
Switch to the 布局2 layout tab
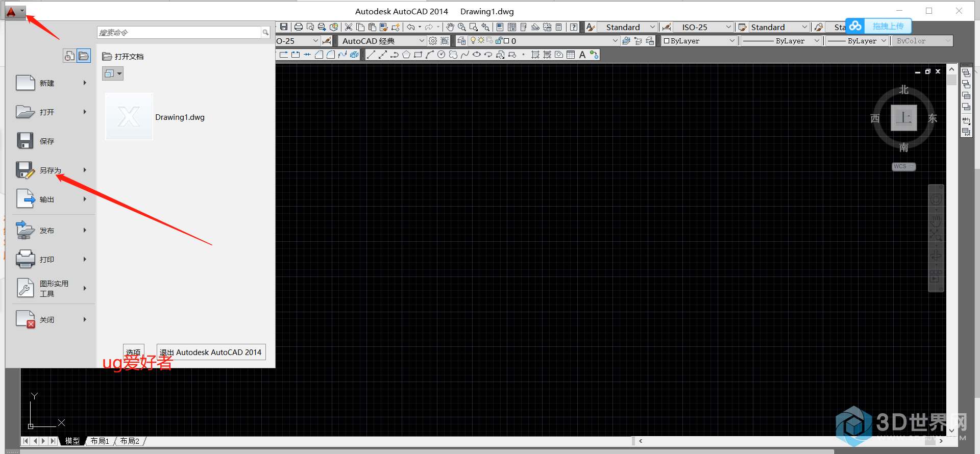[130, 441]
